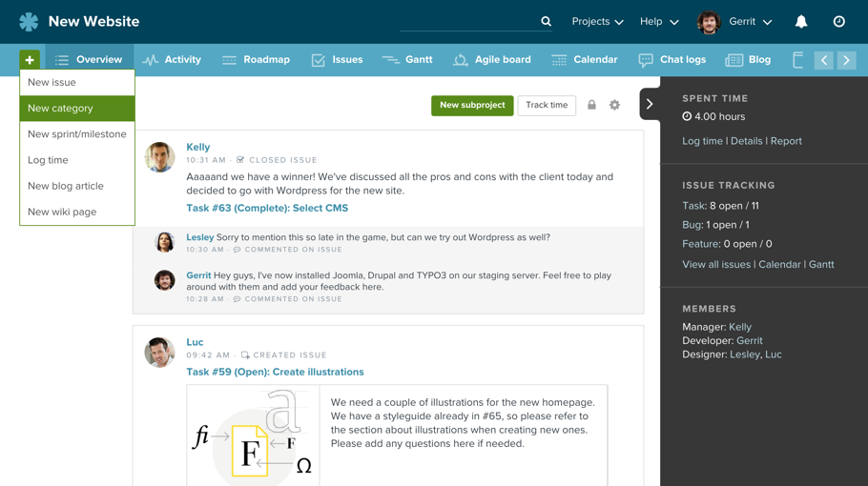868x486 pixels.
Task: Click Luc's avatar photo
Action: click(159, 353)
